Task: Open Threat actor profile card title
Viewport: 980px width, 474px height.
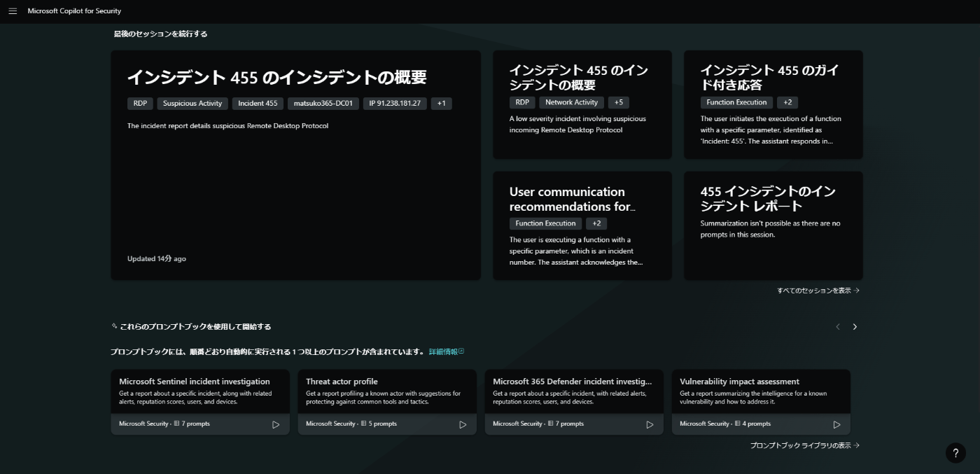Action: pos(342,382)
